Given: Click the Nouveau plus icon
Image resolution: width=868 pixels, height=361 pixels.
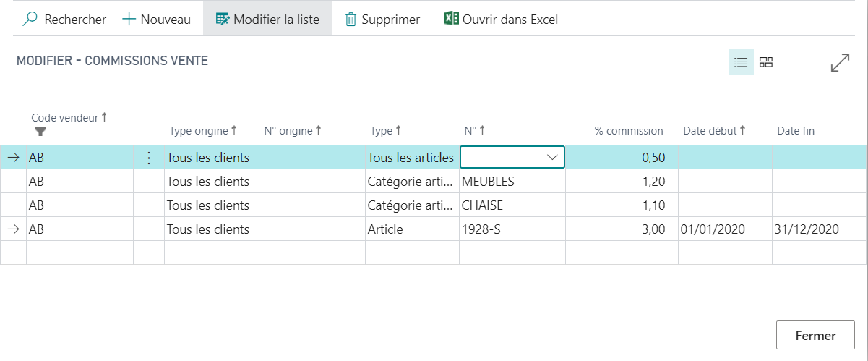Looking at the screenshot, I should [x=129, y=19].
